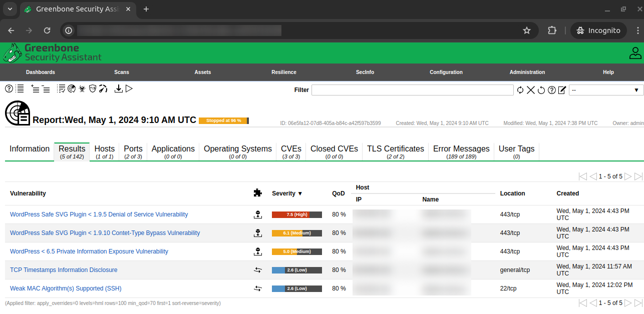This screenshot has height=314, width=644.
Task: Add report contents to assets
Action: [x=35, y=88]
